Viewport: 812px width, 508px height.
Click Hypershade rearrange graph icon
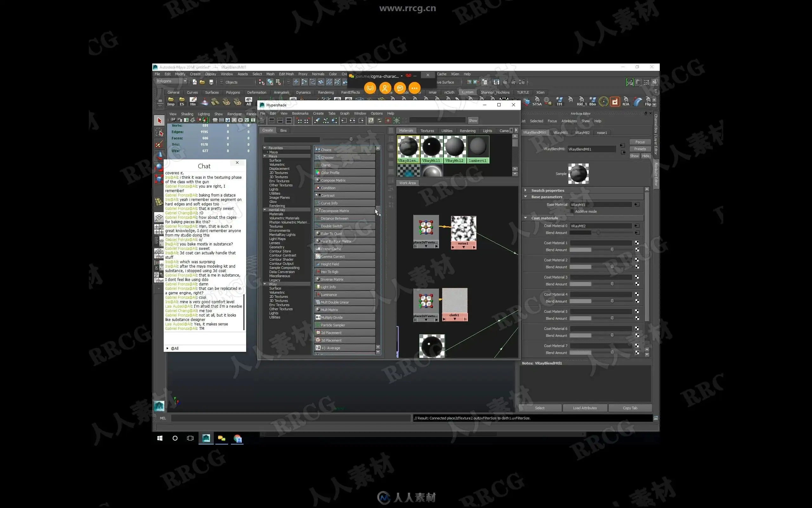click(x=325, y=121)
